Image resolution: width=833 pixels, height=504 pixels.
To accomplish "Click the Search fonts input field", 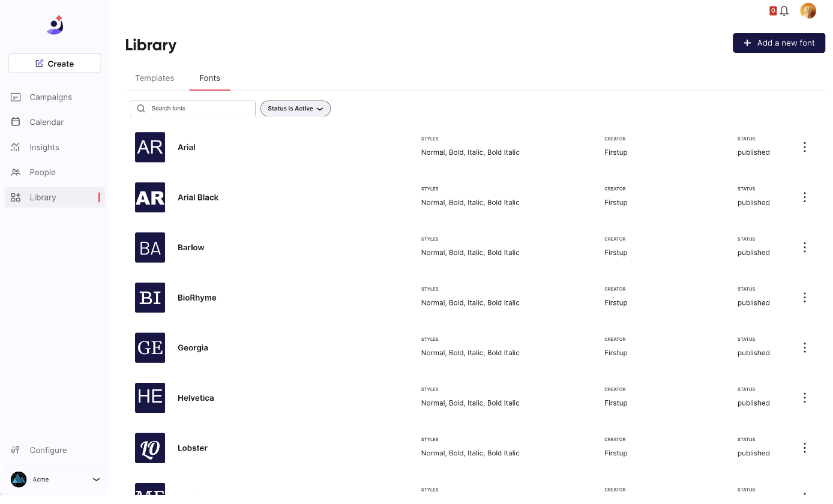I will tap(193, 109).
